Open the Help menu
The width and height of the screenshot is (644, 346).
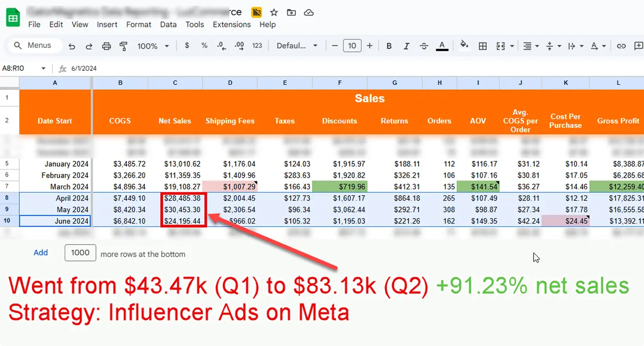(267, 25)
